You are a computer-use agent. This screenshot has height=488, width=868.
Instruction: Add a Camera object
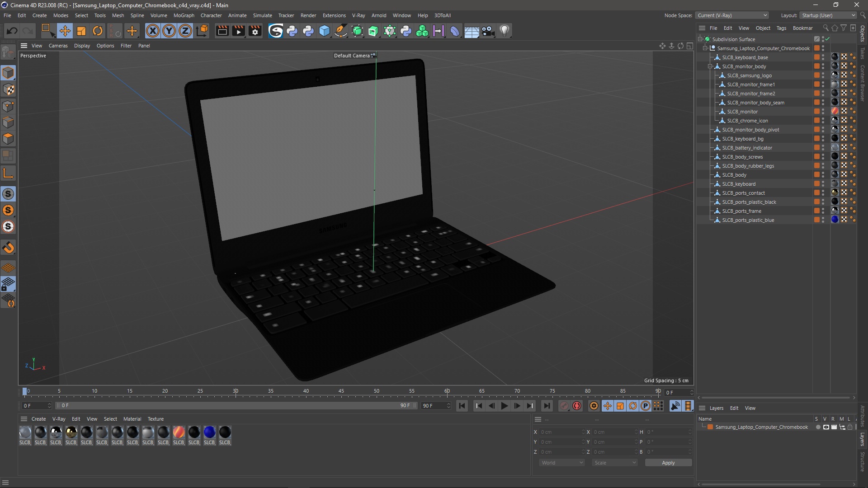pyautogui.click(x=488, y=31)
